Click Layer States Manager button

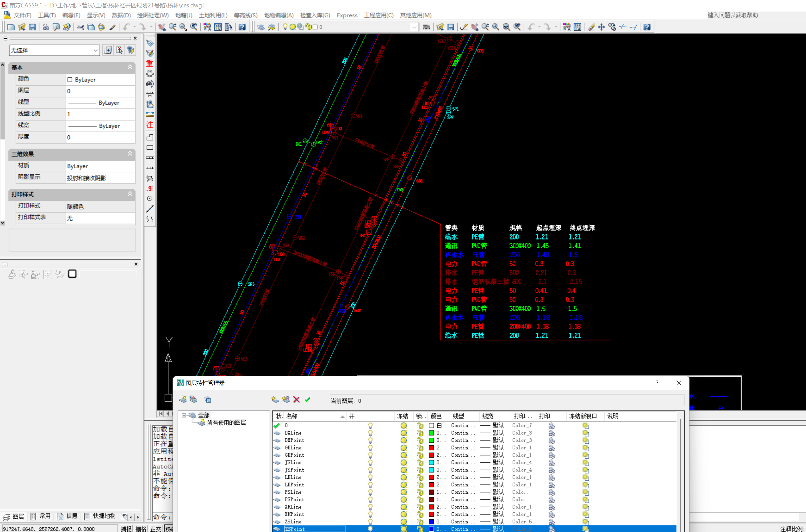(x=208, y=400)
